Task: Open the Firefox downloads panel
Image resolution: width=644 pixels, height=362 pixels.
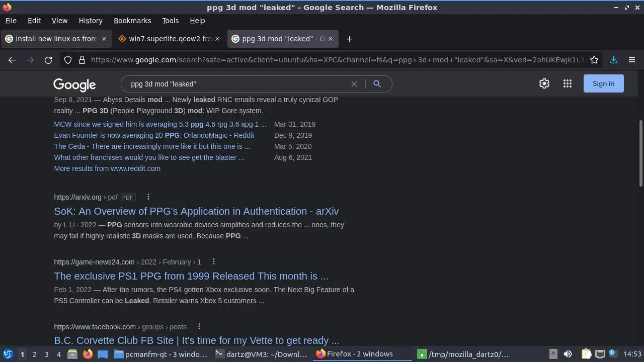Action: [x=614, y=60]
